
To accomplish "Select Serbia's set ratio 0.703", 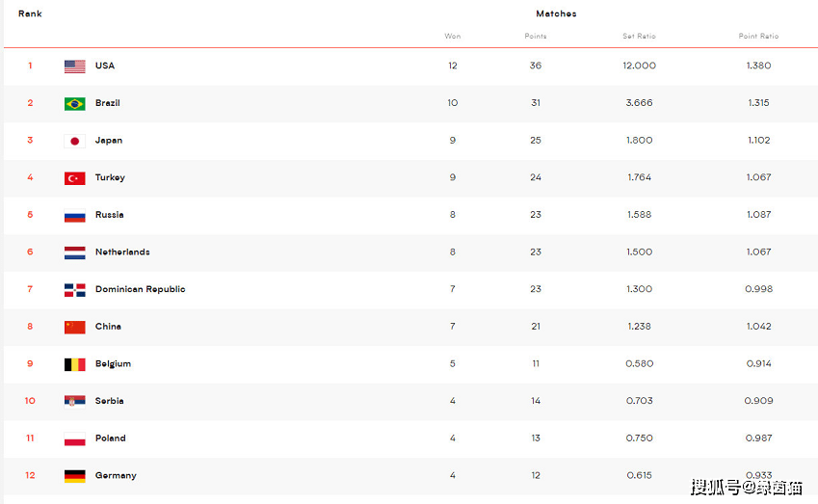I will [x=639, y=401].
